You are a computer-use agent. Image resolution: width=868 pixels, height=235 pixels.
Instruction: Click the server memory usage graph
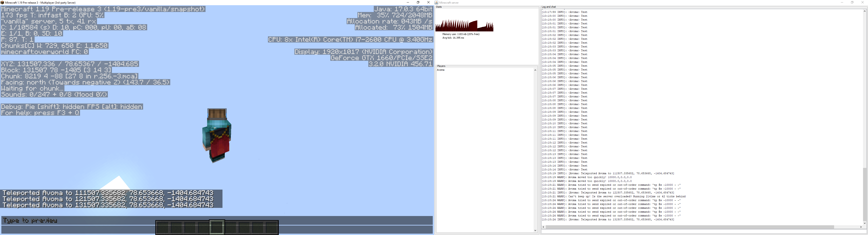pos(464,26)
